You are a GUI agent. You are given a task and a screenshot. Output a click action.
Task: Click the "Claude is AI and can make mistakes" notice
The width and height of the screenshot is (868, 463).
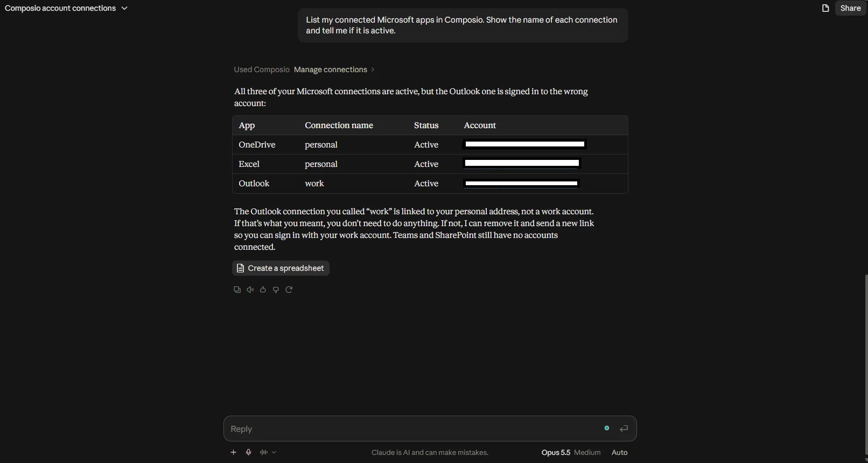click(430, 452)
